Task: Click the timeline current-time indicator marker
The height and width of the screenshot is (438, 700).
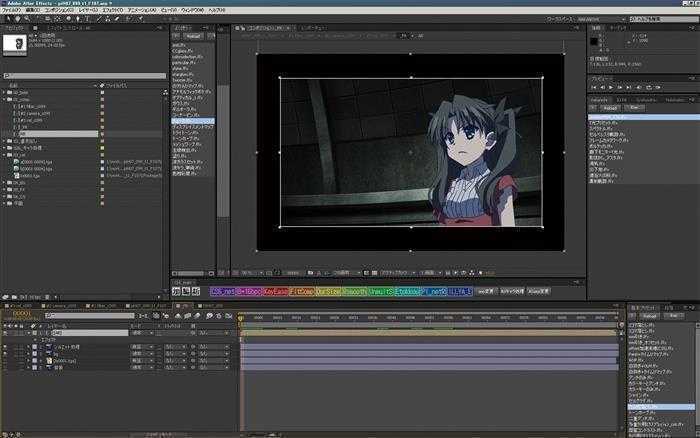Action: [241, 318]
